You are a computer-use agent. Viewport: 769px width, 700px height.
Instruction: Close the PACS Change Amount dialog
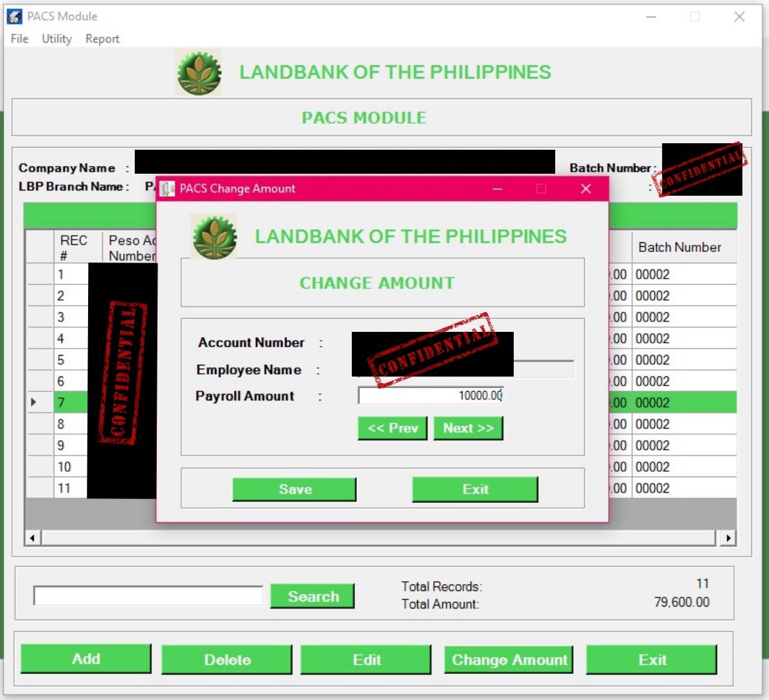[x=586, y=189]
